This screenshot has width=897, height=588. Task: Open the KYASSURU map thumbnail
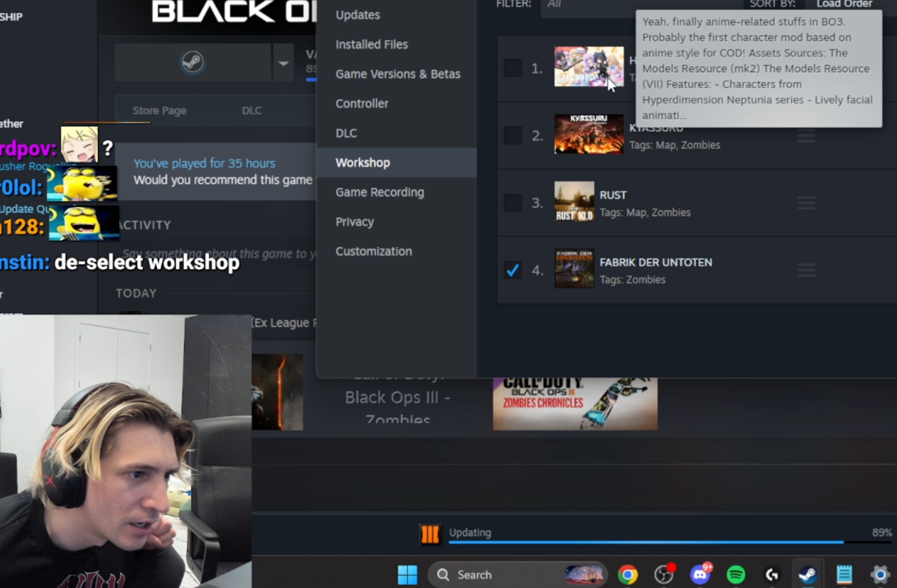tap(589, 134)
